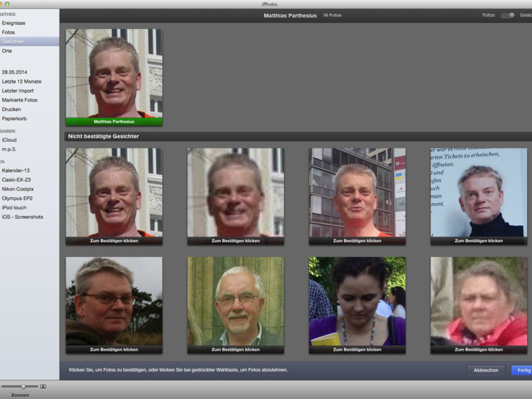The height and width of the screenshot is (399, 532).
Task: Click the 16 Fotos count label
Action: point(332,15)
